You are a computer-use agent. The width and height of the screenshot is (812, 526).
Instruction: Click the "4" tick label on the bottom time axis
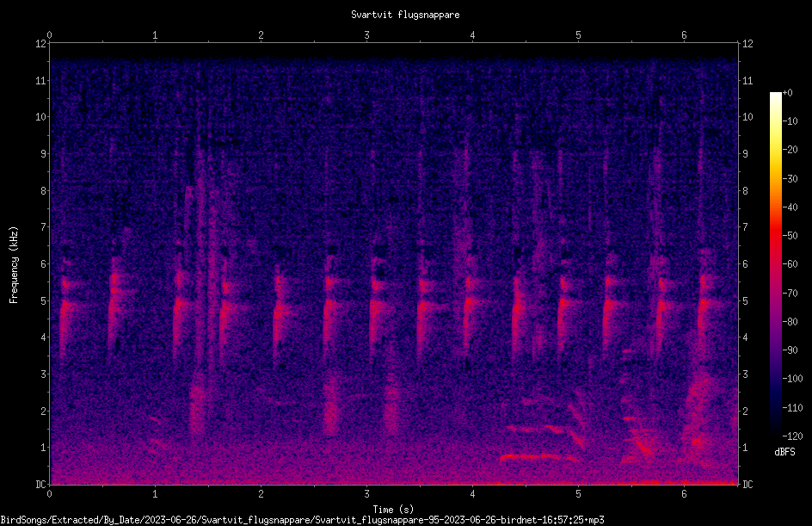472,494
